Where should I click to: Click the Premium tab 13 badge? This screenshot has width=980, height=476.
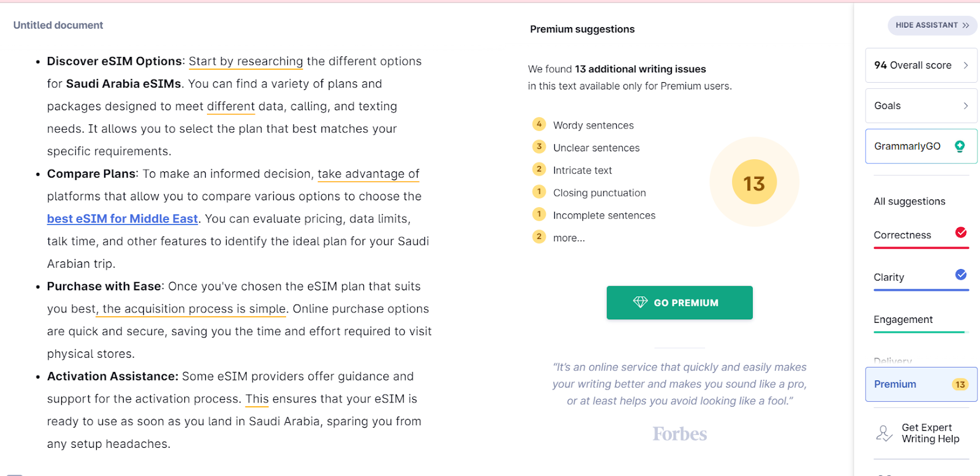(959, 385)
